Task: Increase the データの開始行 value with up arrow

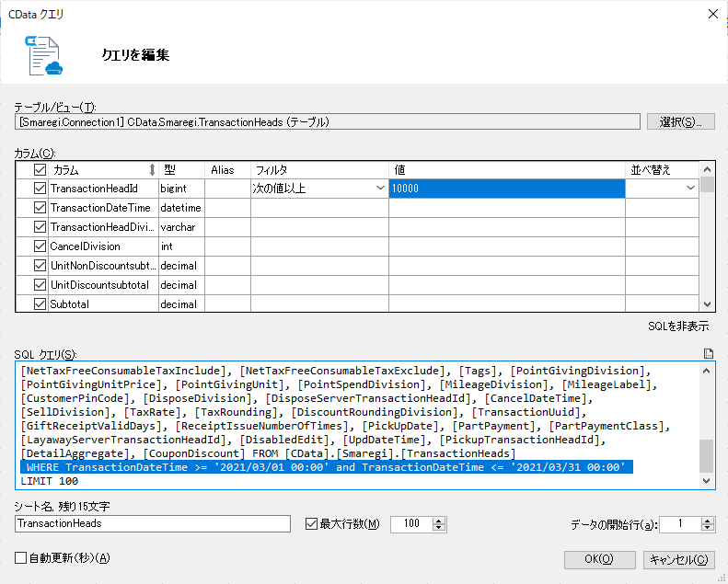Action: coord(708,521)
